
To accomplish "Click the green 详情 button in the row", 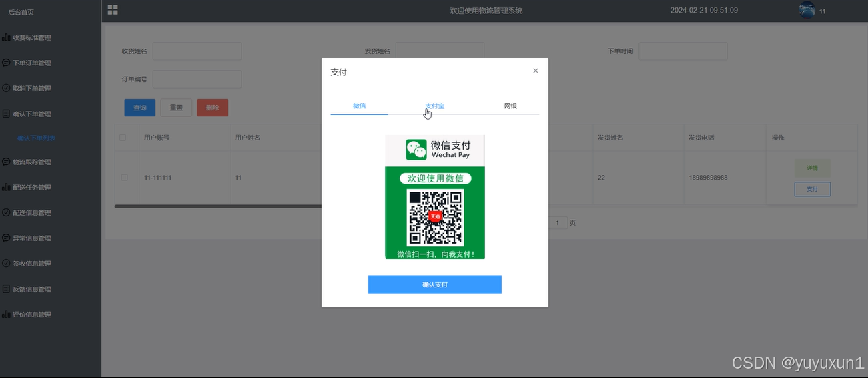I will [x=812, y=168].
